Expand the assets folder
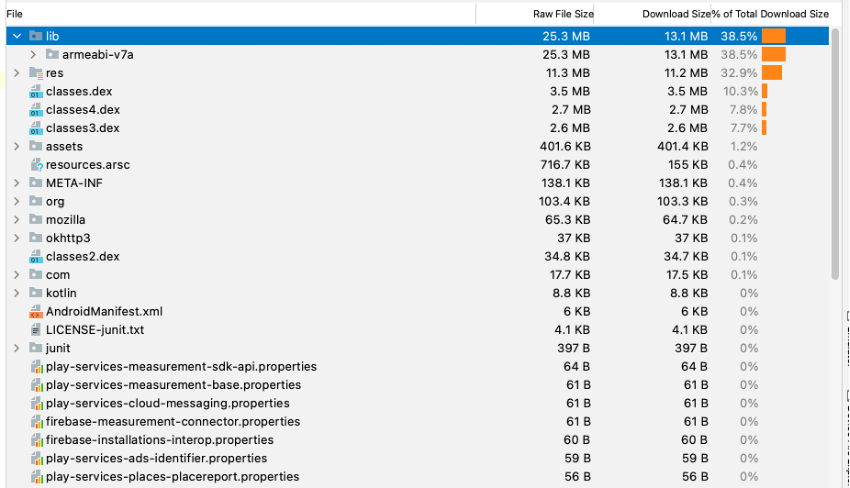The width and height of the screenshot is (850, 488). (17, 146)
